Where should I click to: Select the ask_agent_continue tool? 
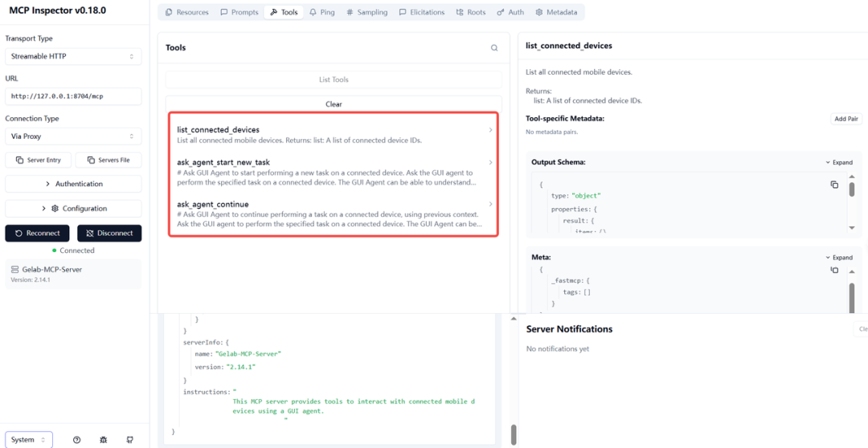334,214
